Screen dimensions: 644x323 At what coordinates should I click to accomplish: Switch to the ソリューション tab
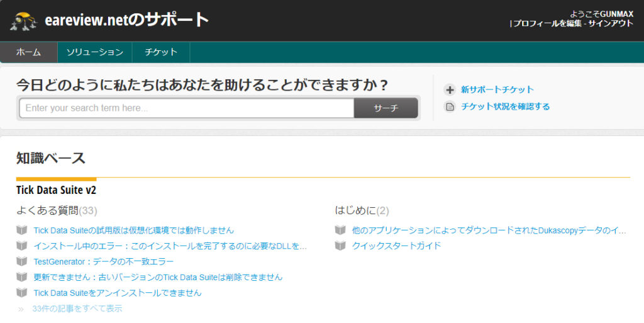tap(94, 52)
